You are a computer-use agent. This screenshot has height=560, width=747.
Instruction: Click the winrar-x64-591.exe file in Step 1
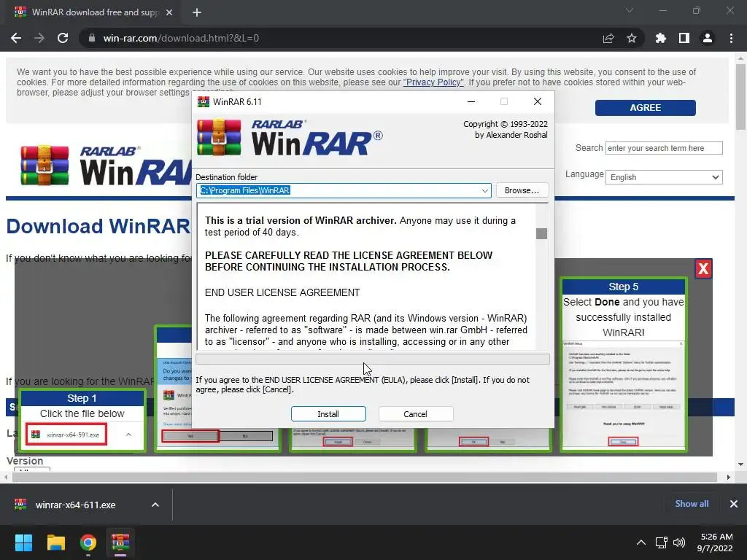coord(66,435)
